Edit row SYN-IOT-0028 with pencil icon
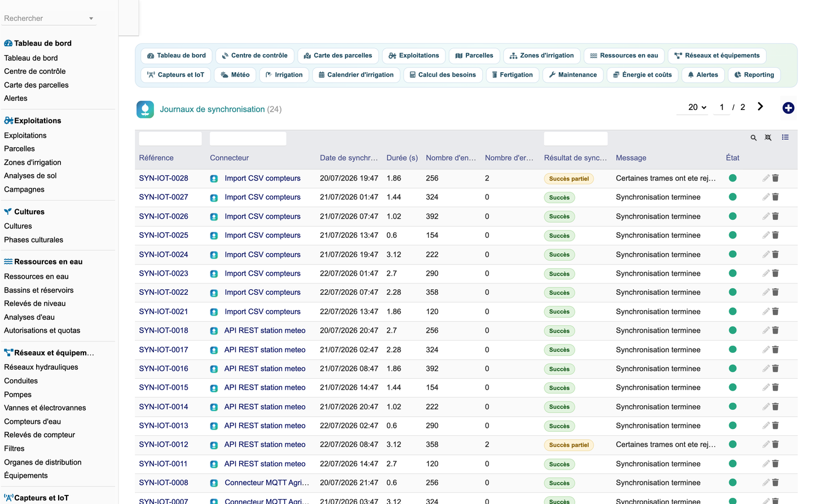 coord(766,178)
